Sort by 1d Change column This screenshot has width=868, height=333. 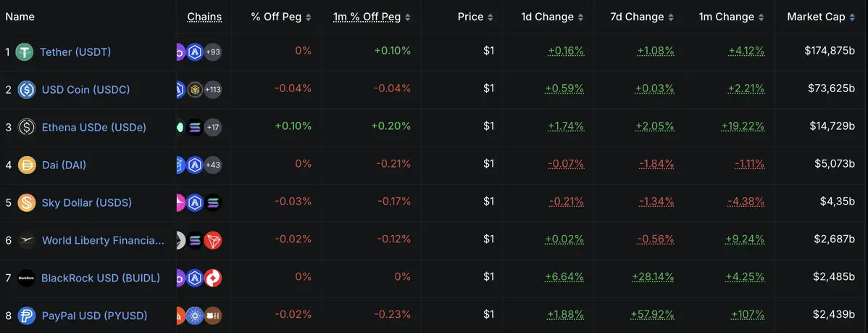553,17
